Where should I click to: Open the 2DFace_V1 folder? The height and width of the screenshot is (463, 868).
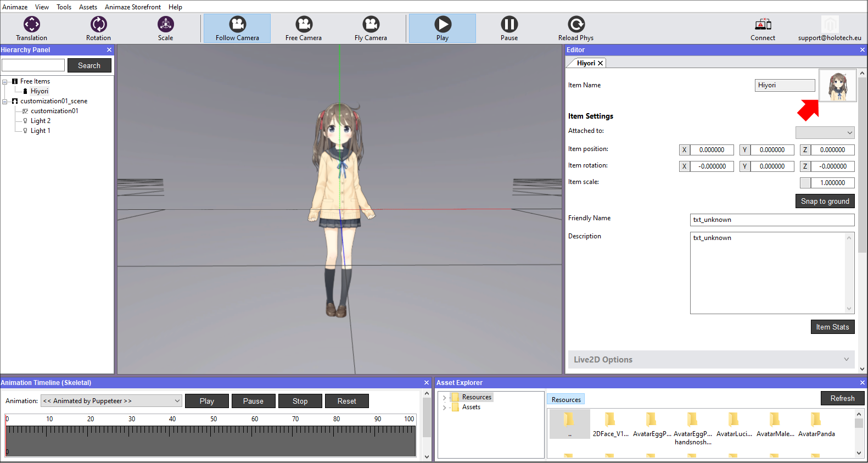(x=611, y=425)
